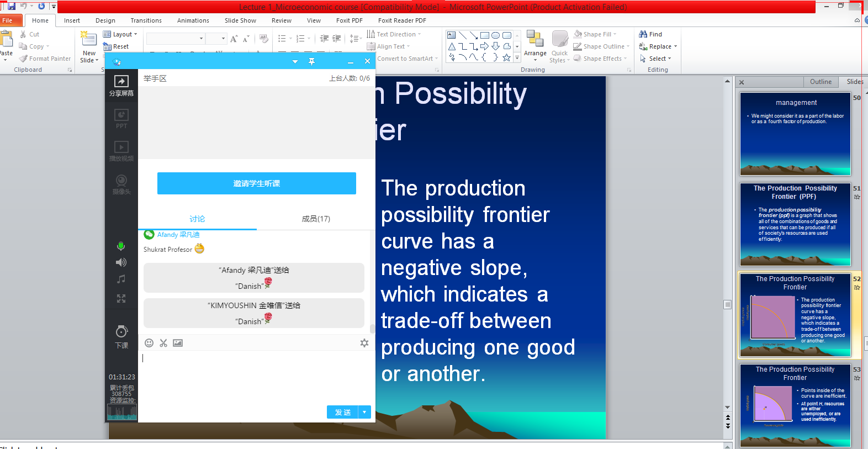Image resolution: width=868 pixels, height=449 pixels.
Task: Switch to the members (17) tab
Action: (316, 219)
